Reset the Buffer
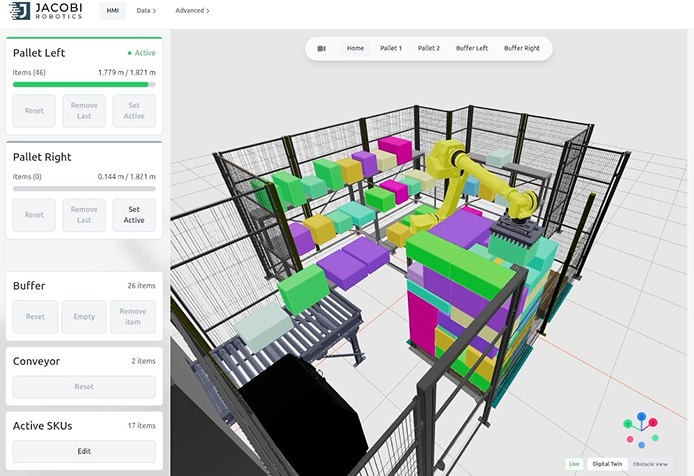 [35, 317]
